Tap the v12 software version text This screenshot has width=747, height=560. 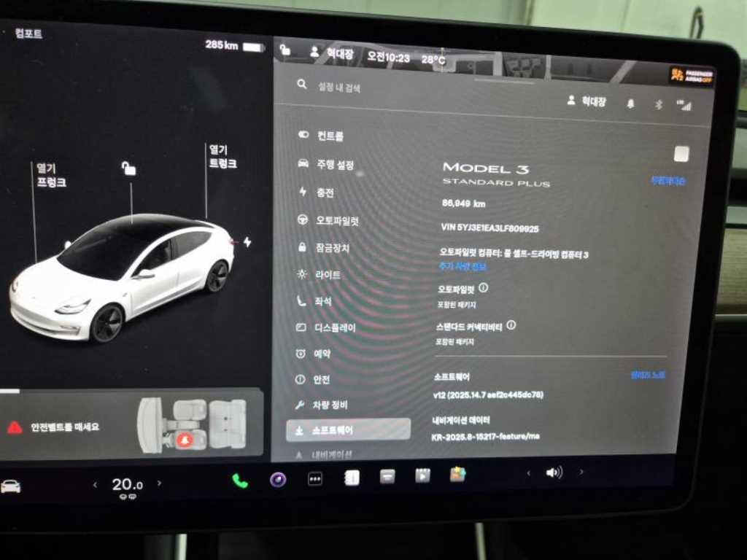pos(488,394)
